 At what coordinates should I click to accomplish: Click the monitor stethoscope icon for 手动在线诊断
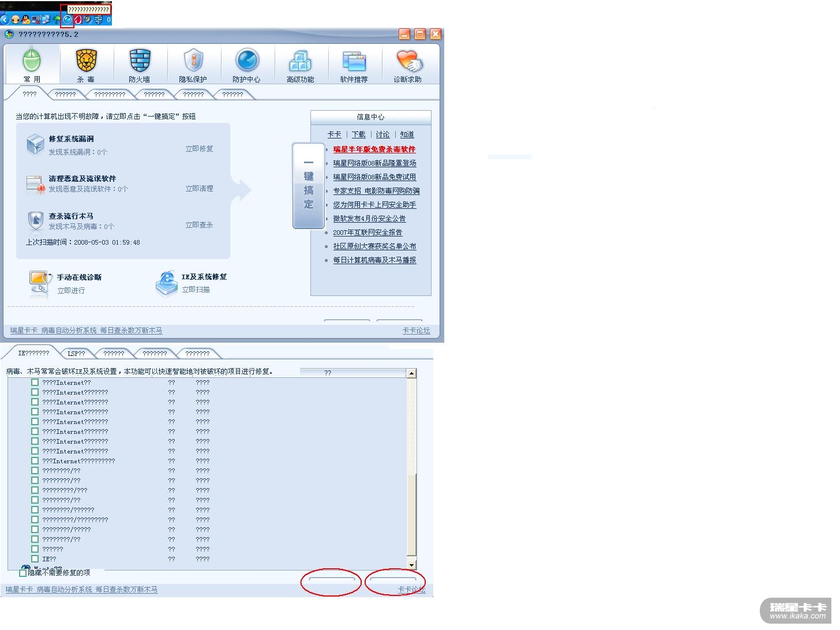point(40,283)
